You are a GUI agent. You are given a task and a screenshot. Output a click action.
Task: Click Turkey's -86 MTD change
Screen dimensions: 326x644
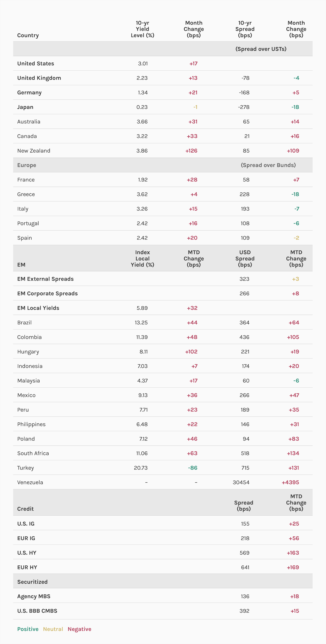click(192, 468)
